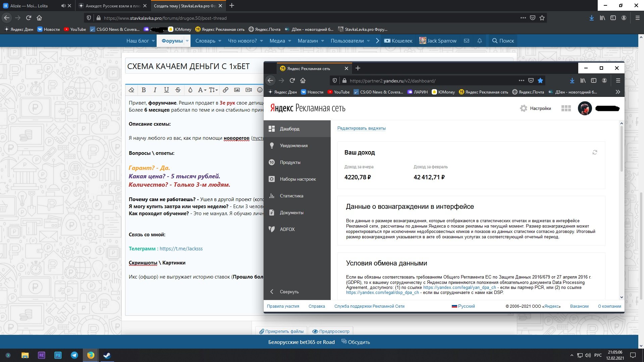
Task: Expand Форумы dropdown arrow
Action: point(187,41)
